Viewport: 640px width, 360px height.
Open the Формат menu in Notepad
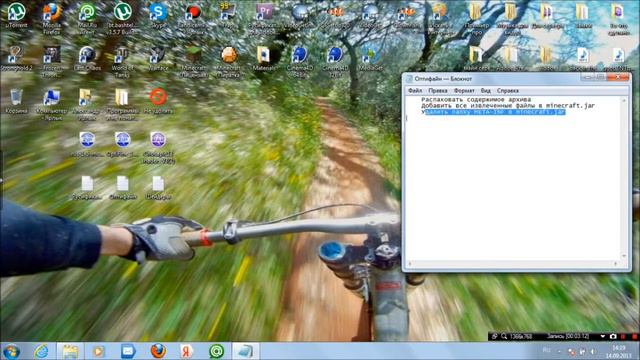click(x=464, y=91)
